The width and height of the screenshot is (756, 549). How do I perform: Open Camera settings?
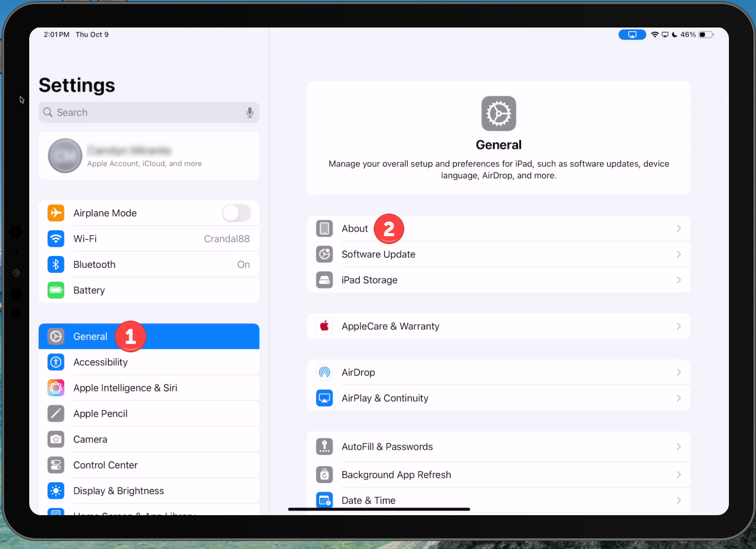149,439
